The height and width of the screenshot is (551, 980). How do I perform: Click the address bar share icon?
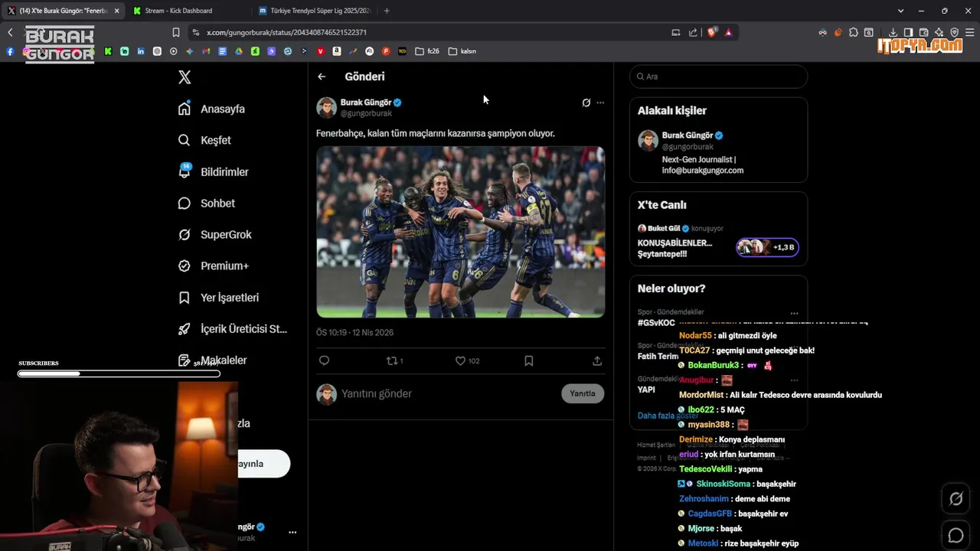tap(693, 32)
